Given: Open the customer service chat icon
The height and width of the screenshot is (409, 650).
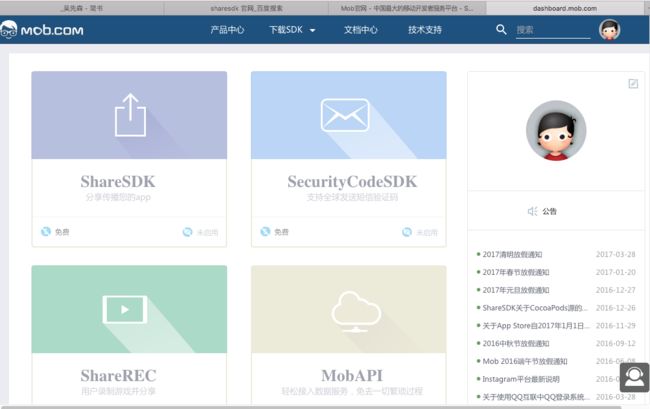Looking at the screenshot, I should [x=634, y=377].
